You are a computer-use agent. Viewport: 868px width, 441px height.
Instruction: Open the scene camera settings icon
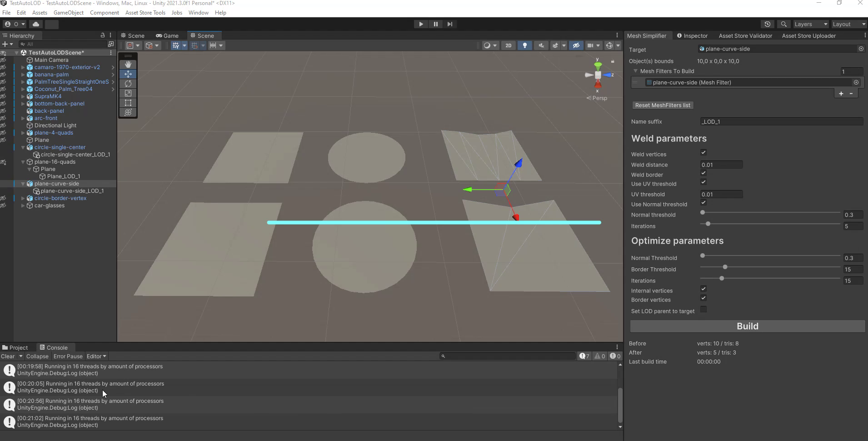click(x=590, y=45)
